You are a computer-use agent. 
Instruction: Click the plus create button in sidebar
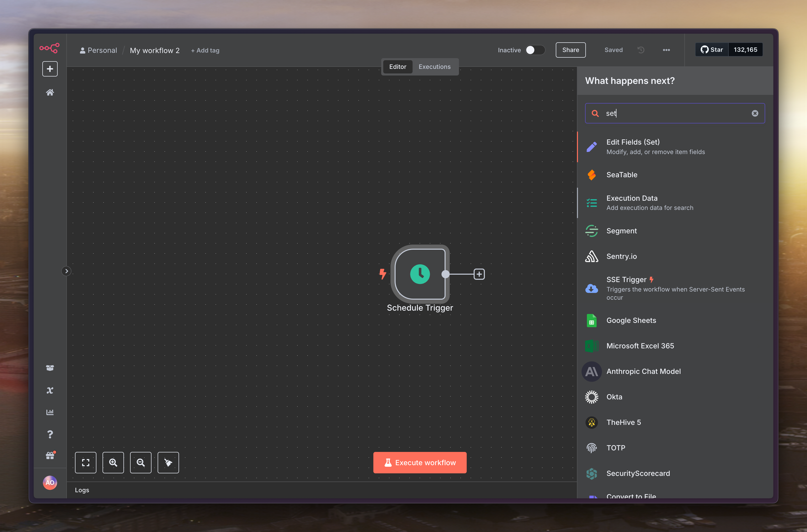[x=50, y=69]
